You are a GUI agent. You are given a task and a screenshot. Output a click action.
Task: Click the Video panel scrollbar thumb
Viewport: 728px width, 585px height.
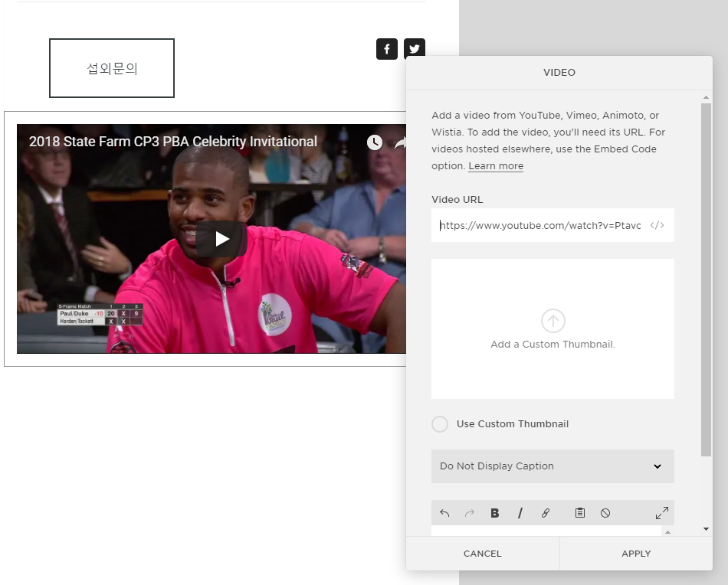707,279
